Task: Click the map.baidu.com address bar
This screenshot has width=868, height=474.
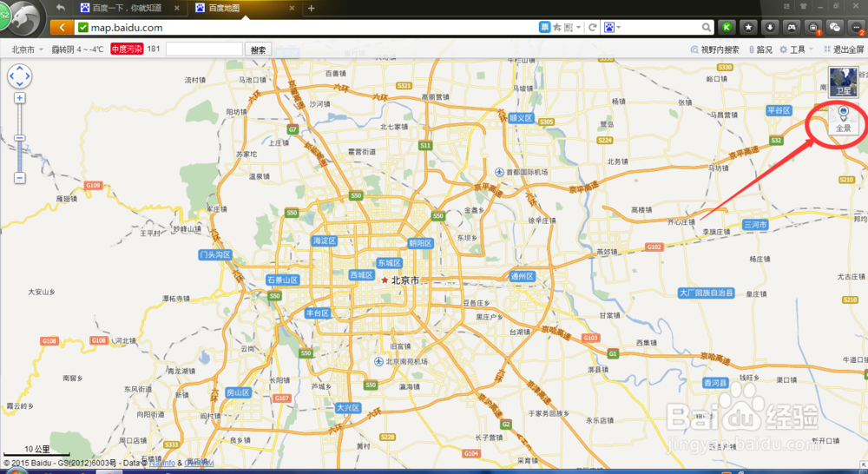Action: 307,27
